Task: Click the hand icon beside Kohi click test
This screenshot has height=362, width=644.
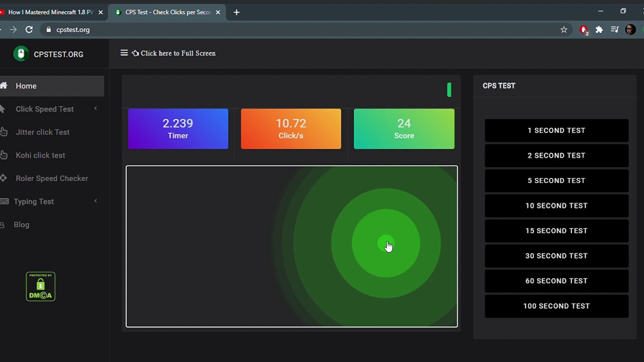Action: [4, 155]
